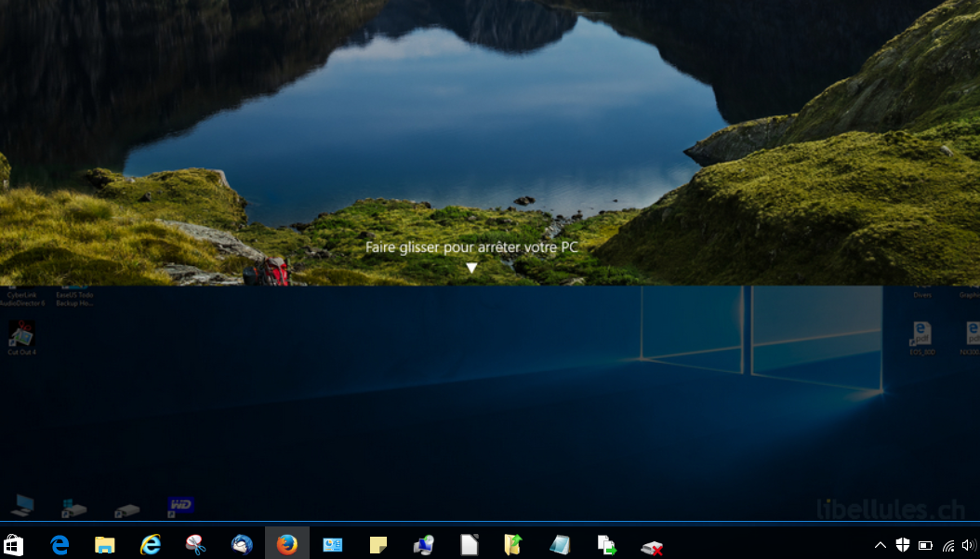Click the white down arrow on the shutdown panel

pos(472,268)
